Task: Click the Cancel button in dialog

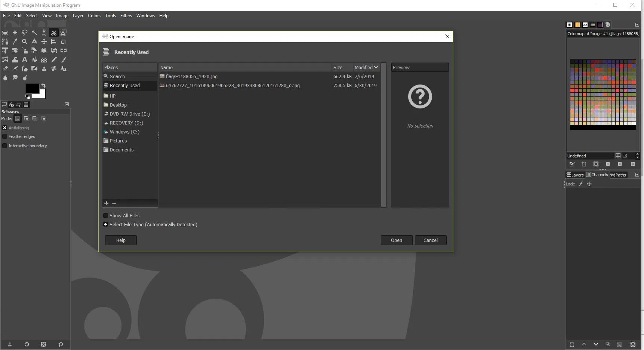Action: coord(431,240)
